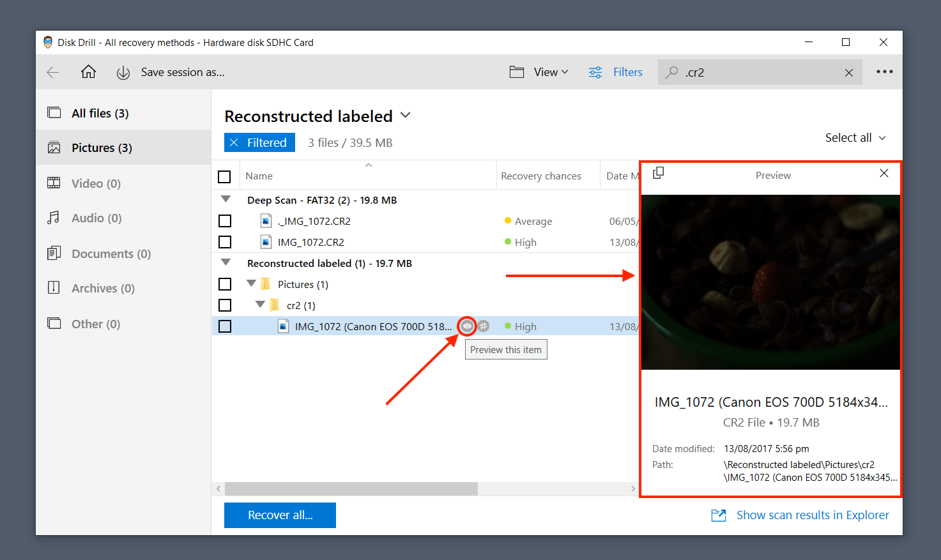Image resolution: width=941 pixels, height=560 pixels.
Task: Click the CR2 File • 19.7 MB info text
Action: click(x=771, y=422)
